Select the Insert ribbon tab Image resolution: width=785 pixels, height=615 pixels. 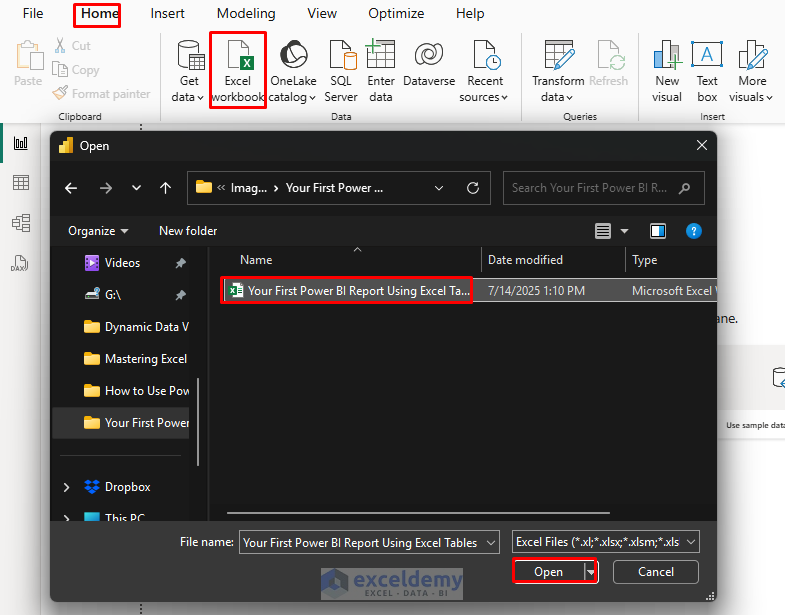[x=167, y=14]
